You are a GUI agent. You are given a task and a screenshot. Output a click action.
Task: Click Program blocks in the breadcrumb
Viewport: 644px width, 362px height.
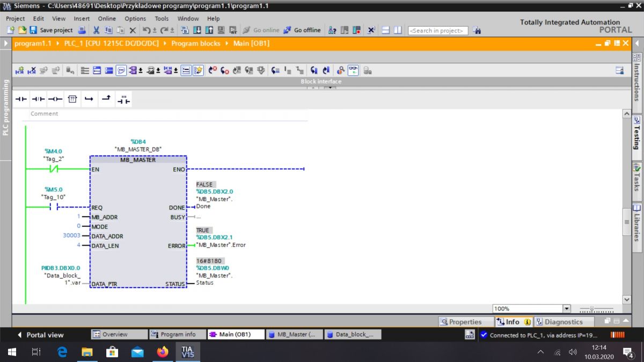pyautogui.click(x=196, y=43)
